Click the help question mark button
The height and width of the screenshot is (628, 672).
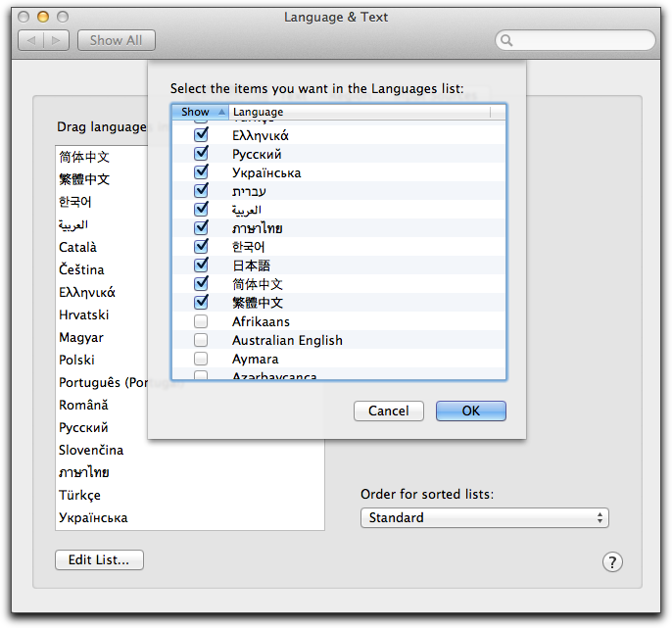[x=612, y=561]
